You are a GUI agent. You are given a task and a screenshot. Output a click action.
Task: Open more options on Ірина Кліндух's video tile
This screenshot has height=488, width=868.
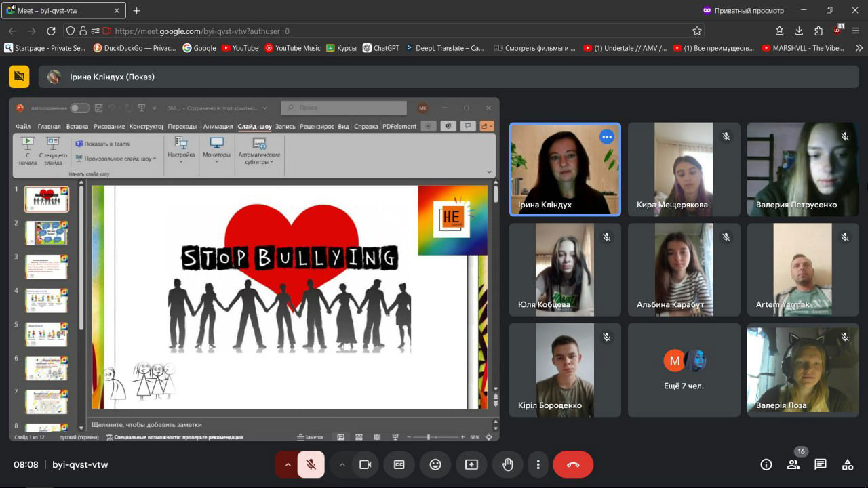point(606,137)
